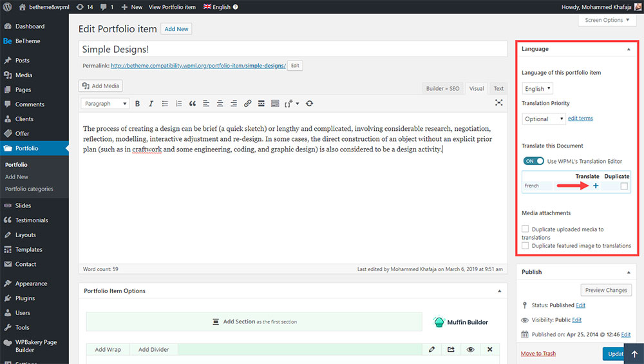Expand the Translation Priority Optional dropdown
Image resolution: width=644 pixels, height=364 pixels.
(544, 119)
